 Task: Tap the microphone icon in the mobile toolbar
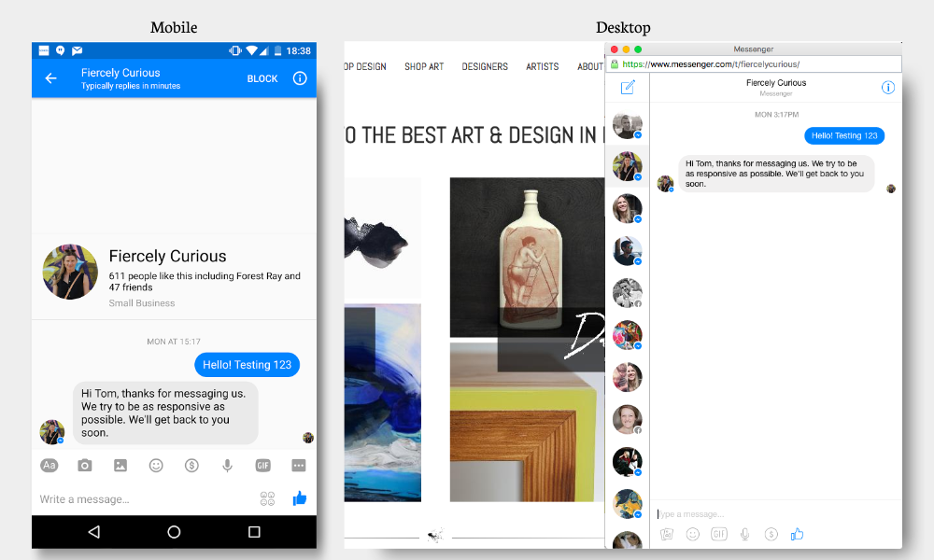pos(227,466)
